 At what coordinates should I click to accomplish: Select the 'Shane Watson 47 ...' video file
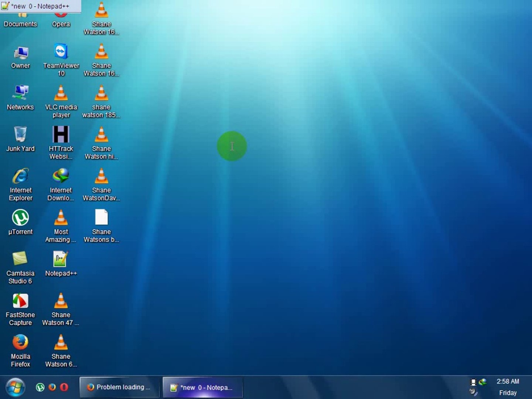click(x=61, y=309)
